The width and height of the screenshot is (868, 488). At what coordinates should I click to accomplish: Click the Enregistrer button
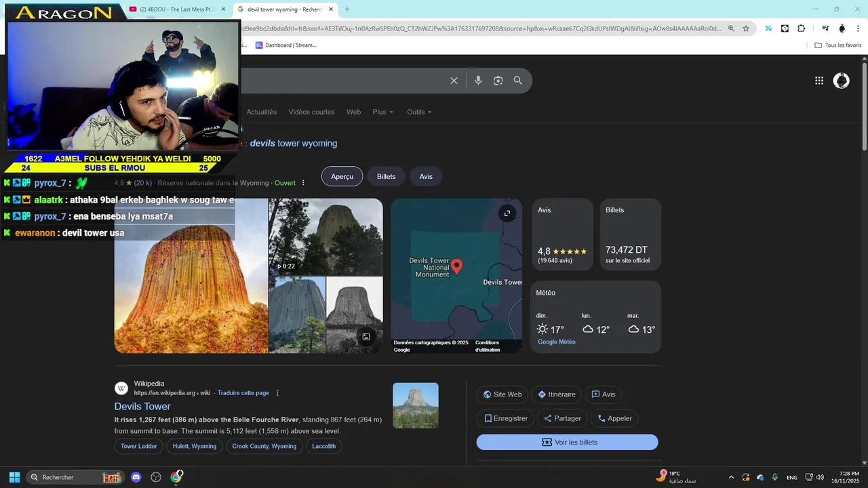[x=506, y=418]
